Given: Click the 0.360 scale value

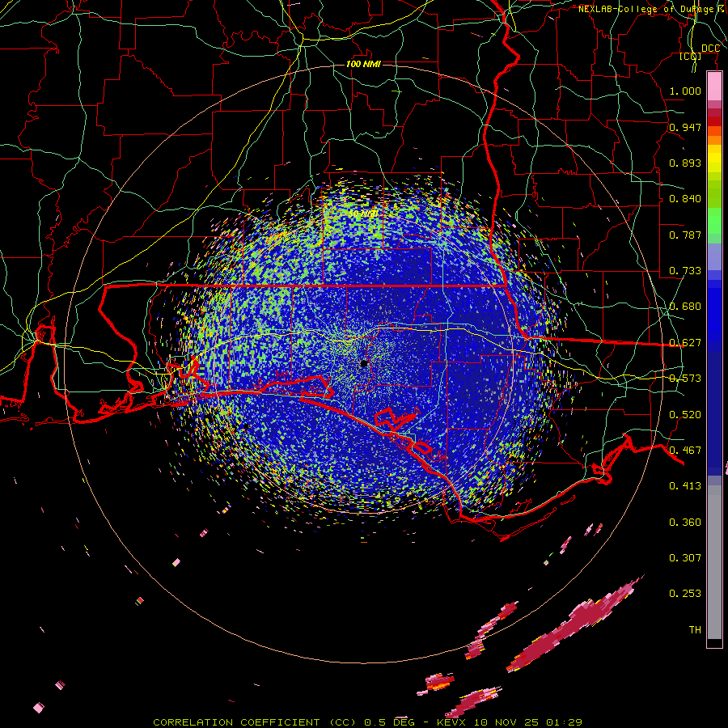Looking at the screenshot, I should pyautogui.click(x=685, y=523).
